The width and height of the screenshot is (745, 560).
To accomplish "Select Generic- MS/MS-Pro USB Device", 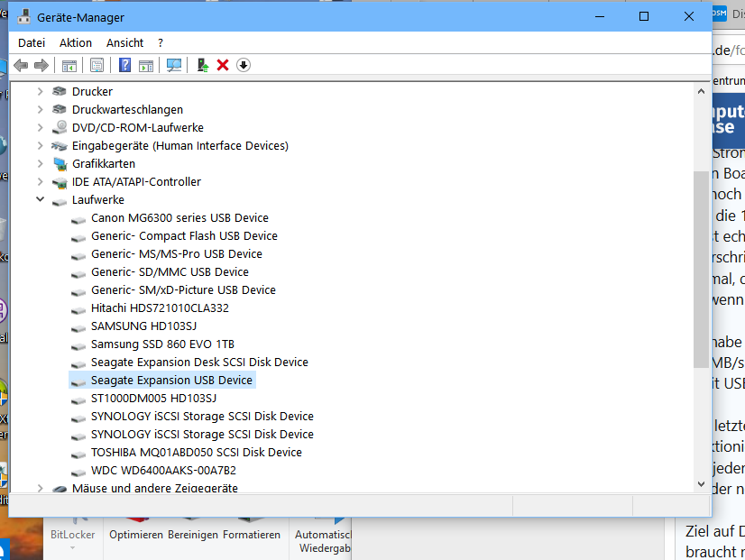I will coord(177,253).
